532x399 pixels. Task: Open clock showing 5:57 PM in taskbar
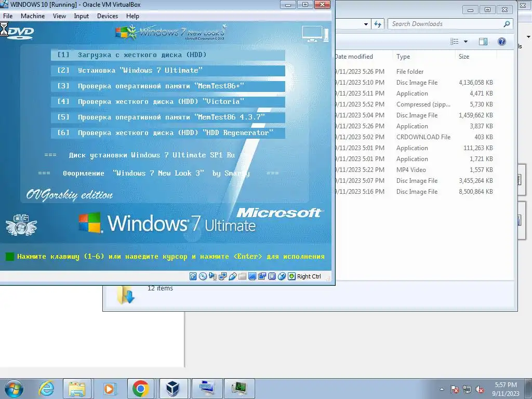click(x=506, y=389)
